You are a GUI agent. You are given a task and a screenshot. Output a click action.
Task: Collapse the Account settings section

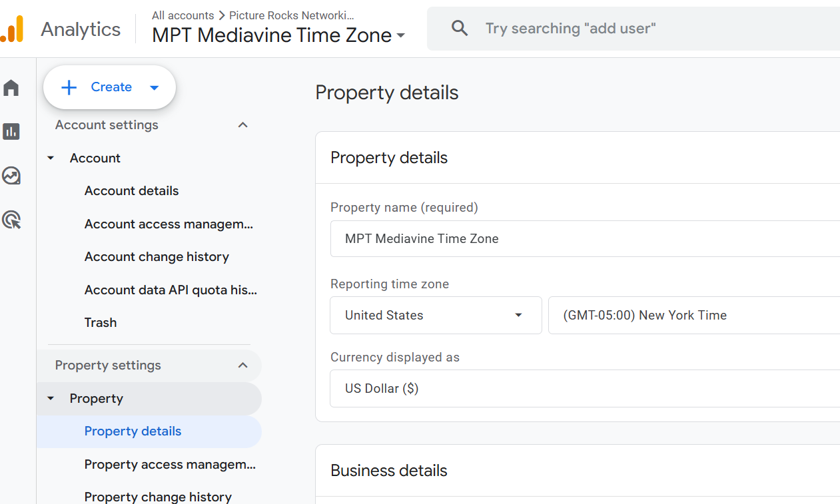pos(243,125)
